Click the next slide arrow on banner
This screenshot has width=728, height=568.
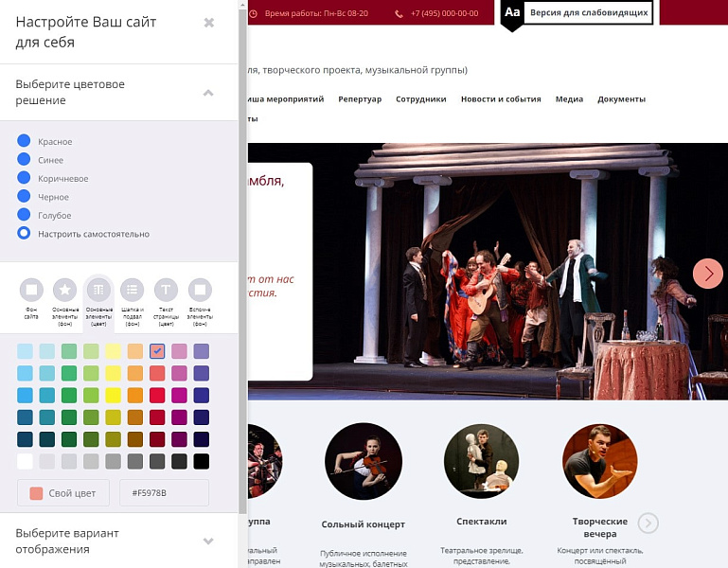pos(707,273)
